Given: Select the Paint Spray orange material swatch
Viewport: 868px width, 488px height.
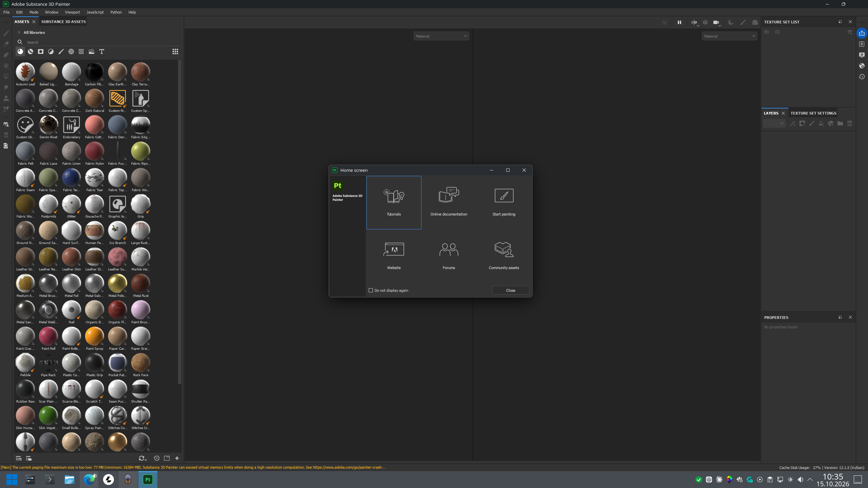Looking at the screenshot, I should [95, 337].
